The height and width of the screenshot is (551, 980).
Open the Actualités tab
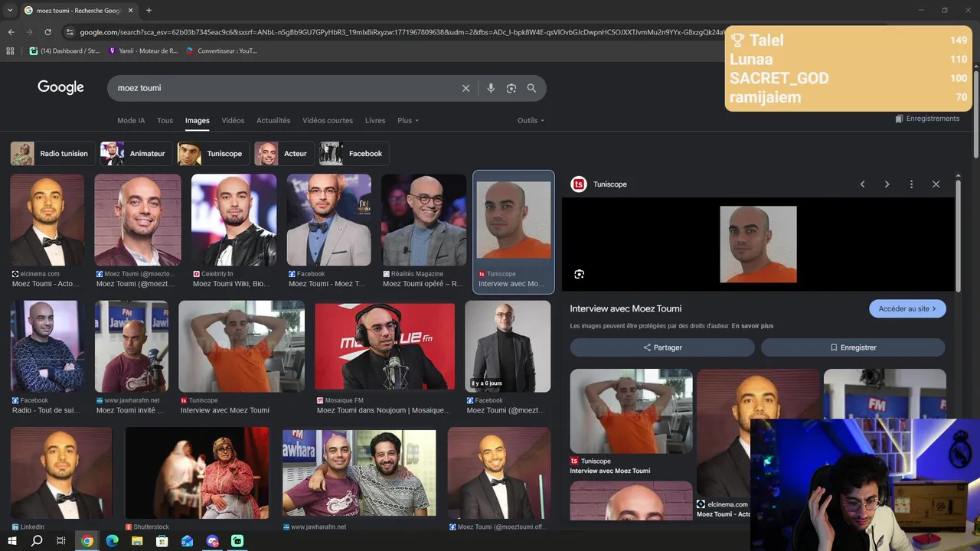tap(273, 120)
